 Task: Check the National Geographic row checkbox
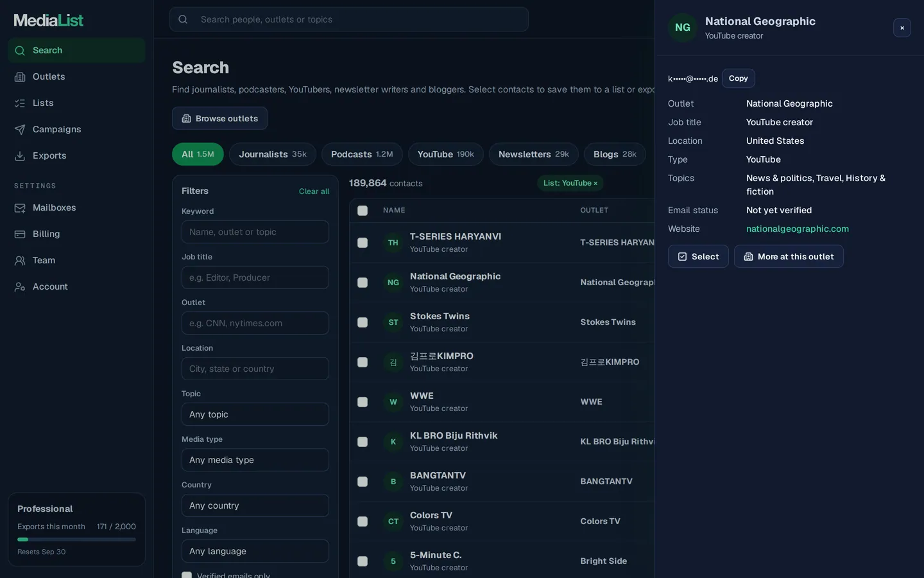pos(363,283)
